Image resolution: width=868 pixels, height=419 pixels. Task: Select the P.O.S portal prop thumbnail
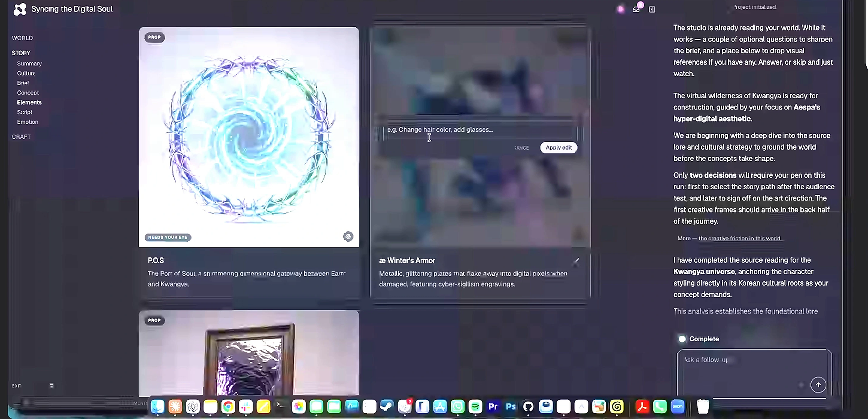249,137
